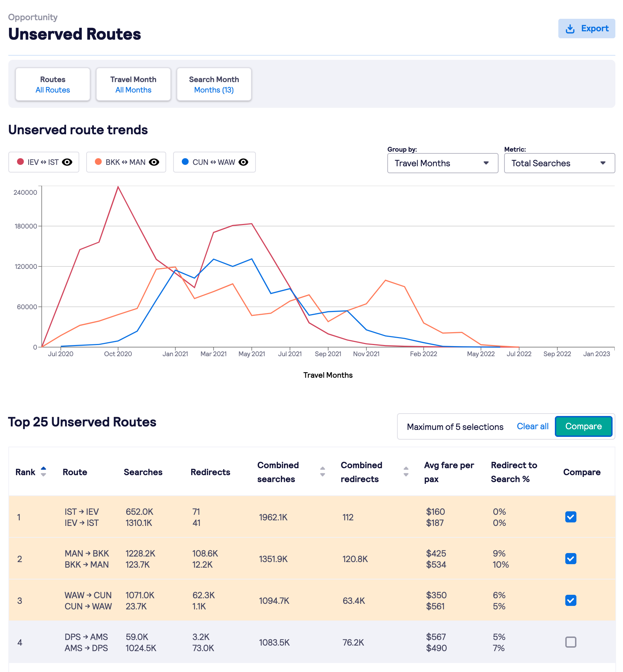This screenshot has width=623, height=672.
Task: Click the Oct 2020 peak of IEV line
Action: 118,187
